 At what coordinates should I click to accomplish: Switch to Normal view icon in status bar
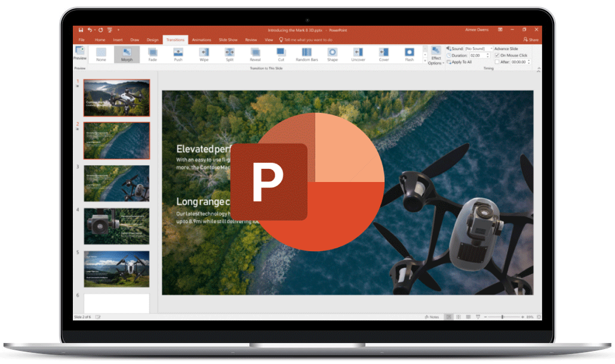click(448, 317)
